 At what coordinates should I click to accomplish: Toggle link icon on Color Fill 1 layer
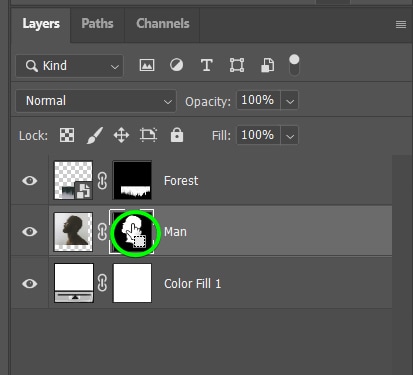pyautogui.click(x=102, y=283)
